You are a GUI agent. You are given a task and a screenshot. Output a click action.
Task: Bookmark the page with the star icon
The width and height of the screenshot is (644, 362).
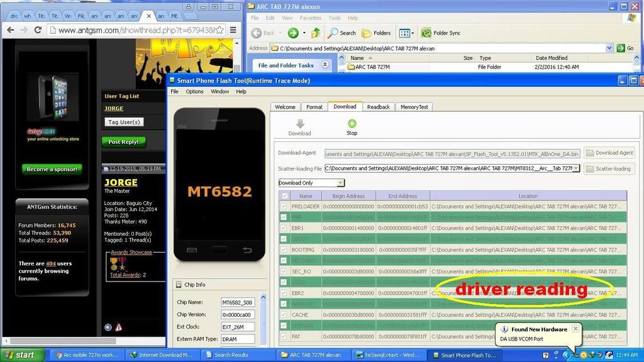pos(219,30)
